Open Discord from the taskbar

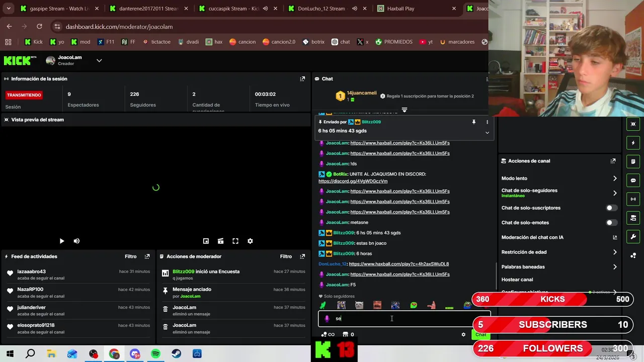(x=135, y=354)
